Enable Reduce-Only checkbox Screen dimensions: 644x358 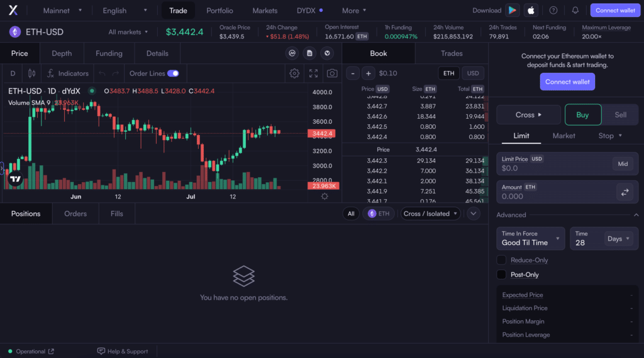coord(501,260)
